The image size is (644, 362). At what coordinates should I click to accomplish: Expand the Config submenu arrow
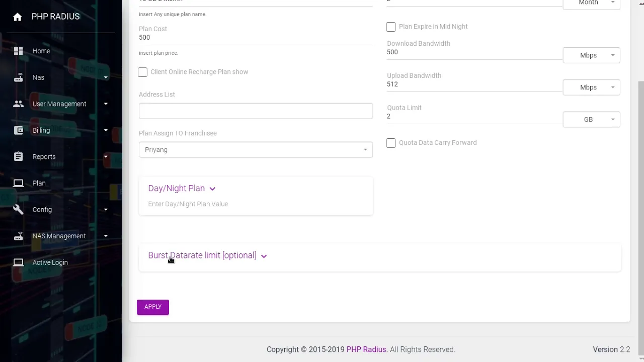(106, 210)
